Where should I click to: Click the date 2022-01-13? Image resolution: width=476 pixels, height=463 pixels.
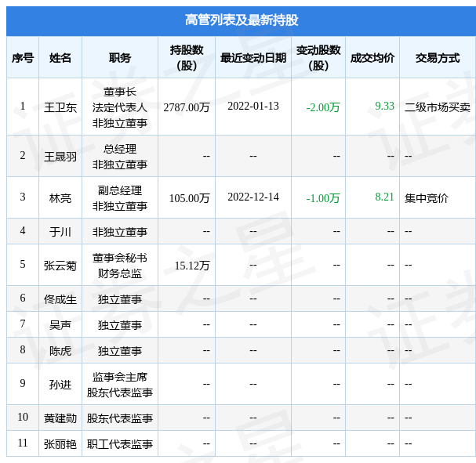[253, 106]
